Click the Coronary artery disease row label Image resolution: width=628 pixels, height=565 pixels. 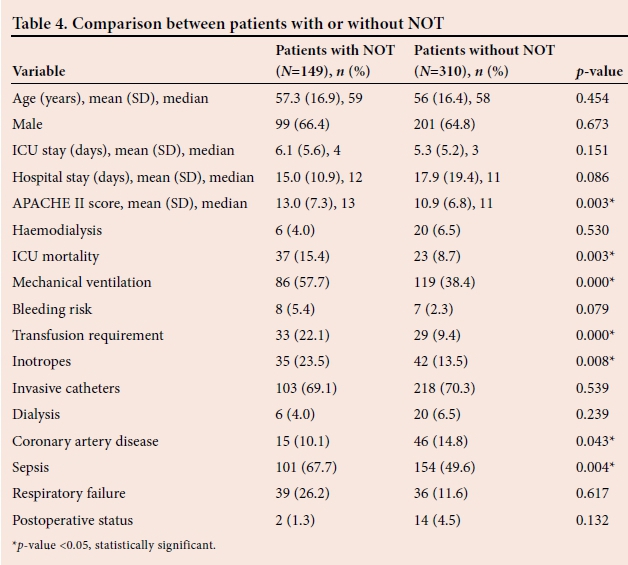pyautogui.click(x=85, y=441)
